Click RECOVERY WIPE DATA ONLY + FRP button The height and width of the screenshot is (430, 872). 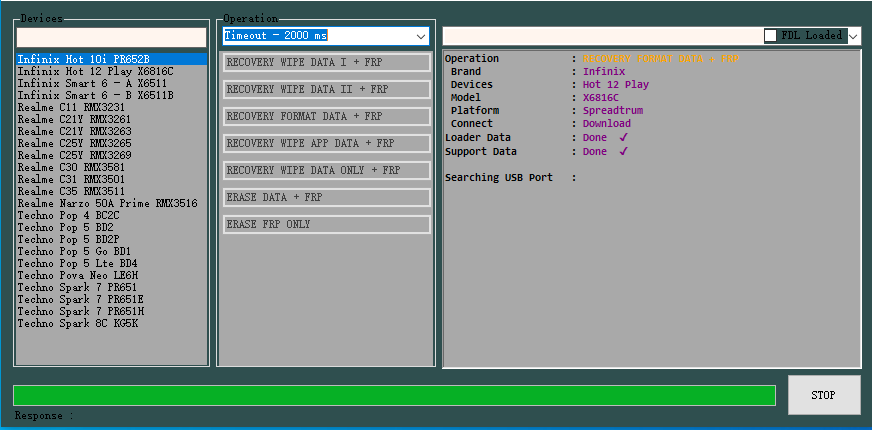[x=327, y=170]
